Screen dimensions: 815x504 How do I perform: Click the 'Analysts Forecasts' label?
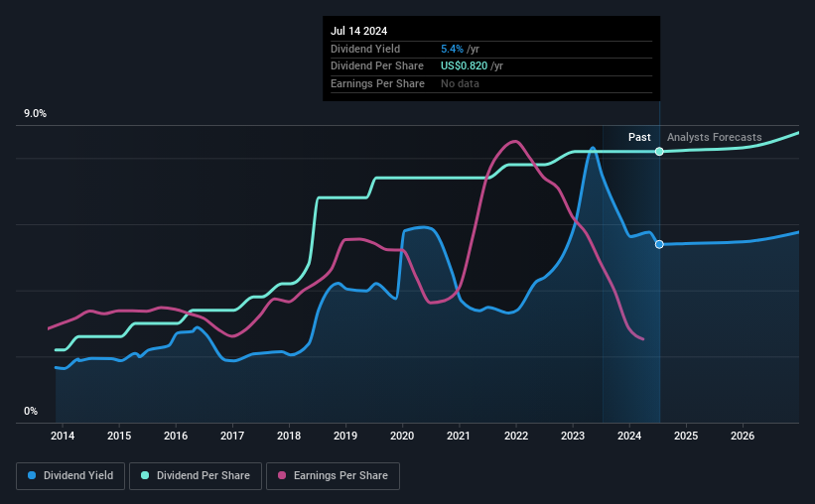(714, 137)
